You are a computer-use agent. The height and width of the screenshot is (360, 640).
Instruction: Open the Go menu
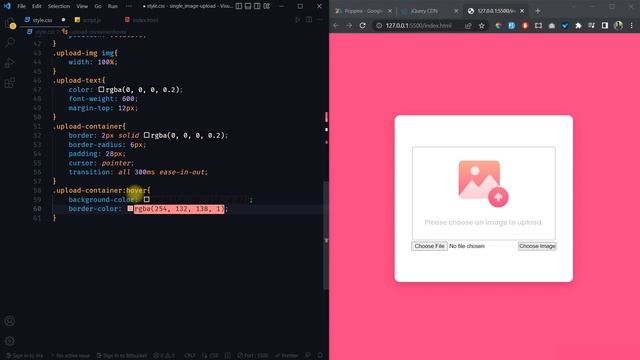coord(98,6)
